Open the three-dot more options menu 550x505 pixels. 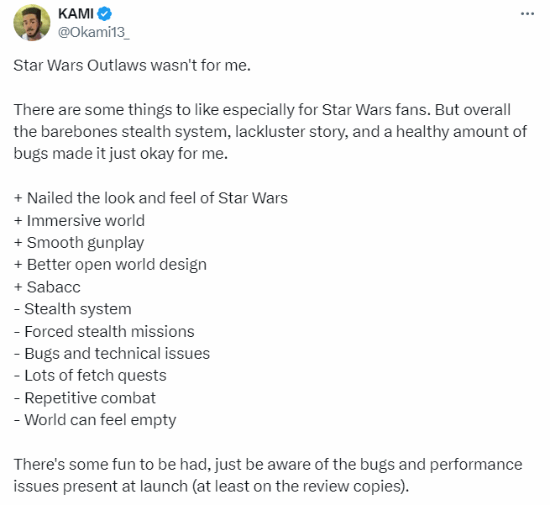pyautogui.click(x=527, y=14)
